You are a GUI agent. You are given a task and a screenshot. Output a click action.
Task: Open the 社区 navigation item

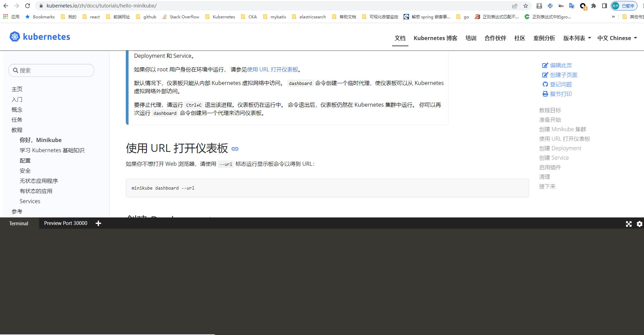pyautogui.click(x=520, y=38)
